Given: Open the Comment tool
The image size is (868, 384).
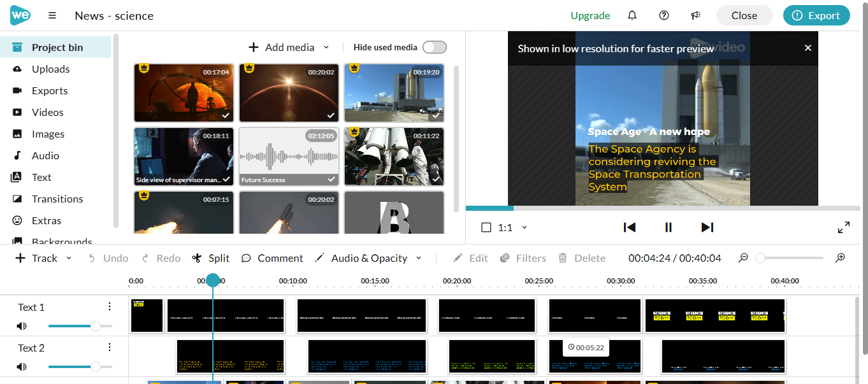Looking at the screenshot, I should click(x=272, y=258).
